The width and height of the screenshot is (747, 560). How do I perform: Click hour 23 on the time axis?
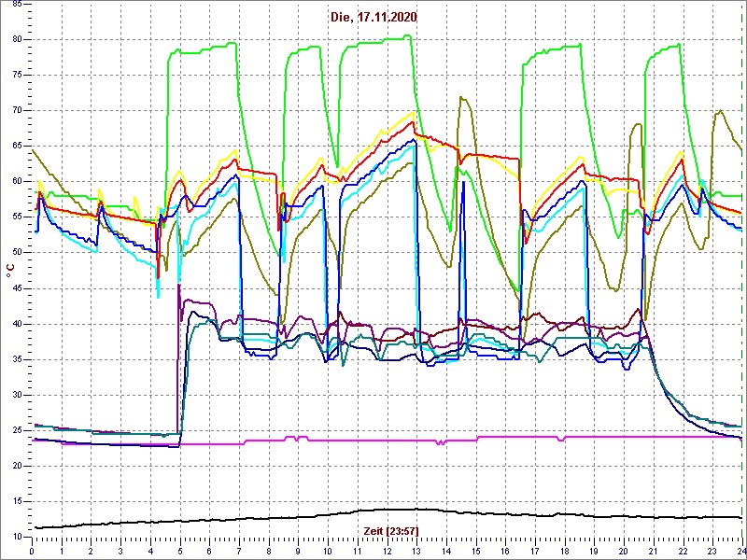click(x=712, y=551)
